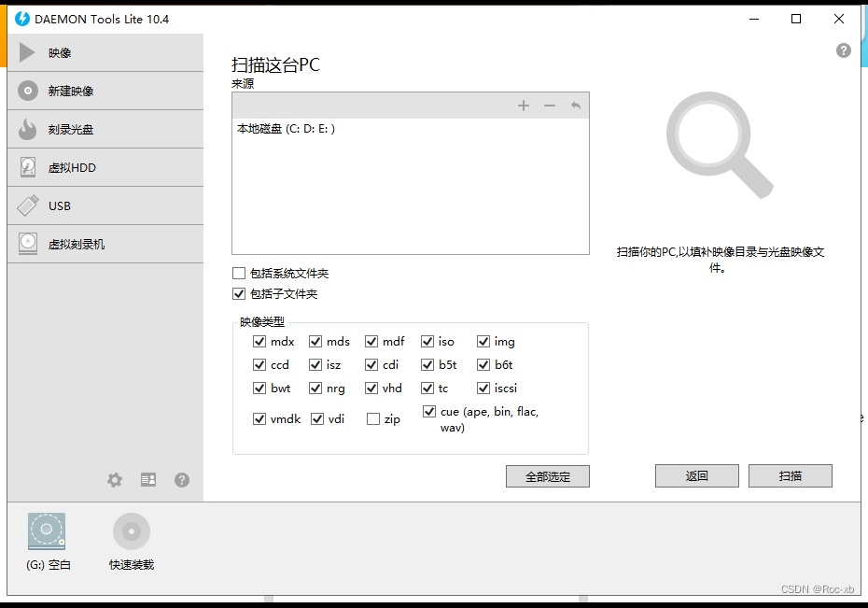
Task: Click the large magnifying glass graphic
Action: click(719, 145)
